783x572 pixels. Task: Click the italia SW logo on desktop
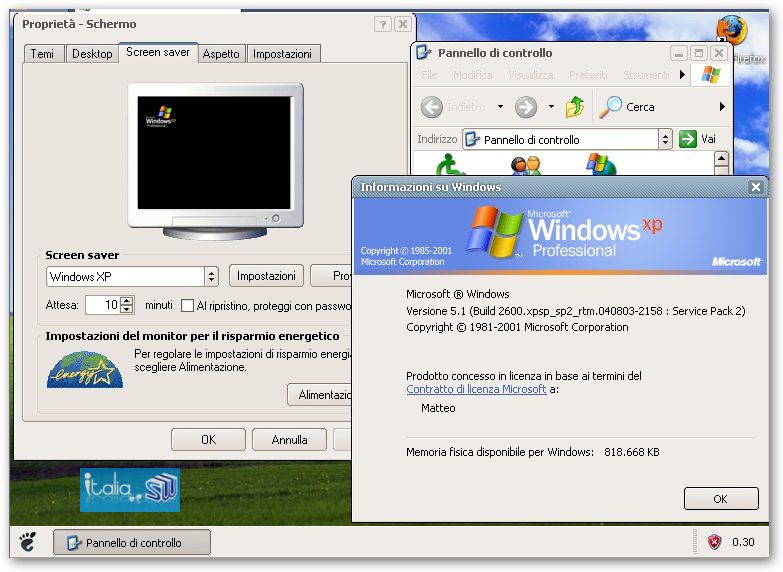(x=130, y=490)
